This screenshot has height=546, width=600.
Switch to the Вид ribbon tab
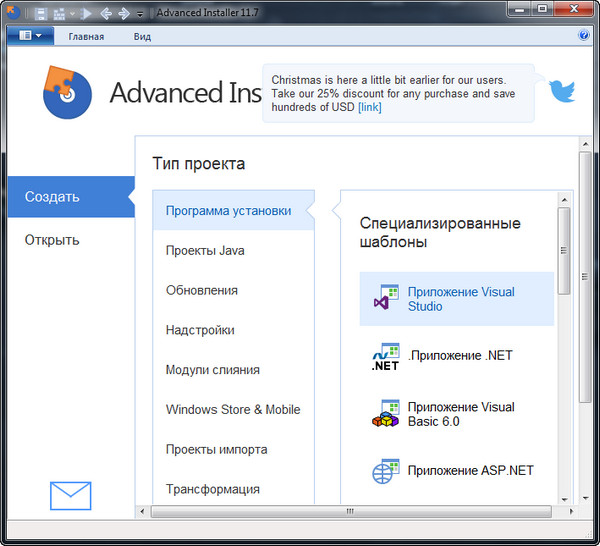coord(142,37)
